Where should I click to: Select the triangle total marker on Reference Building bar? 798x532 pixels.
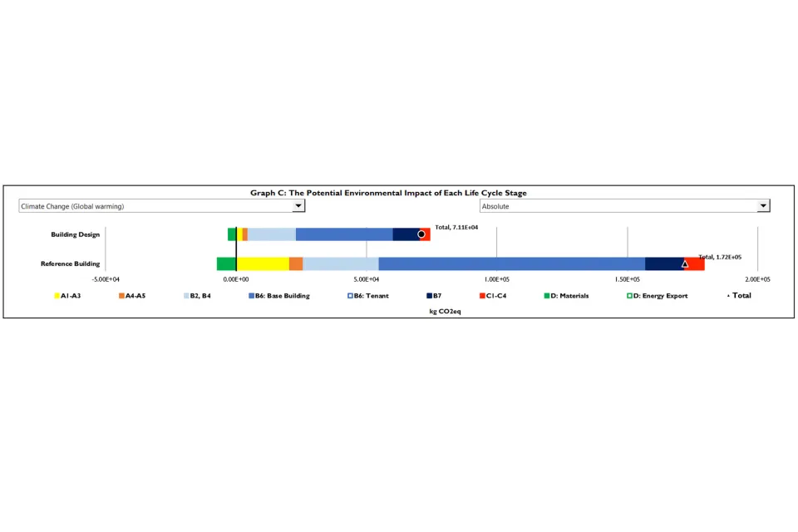click(685, 264)
